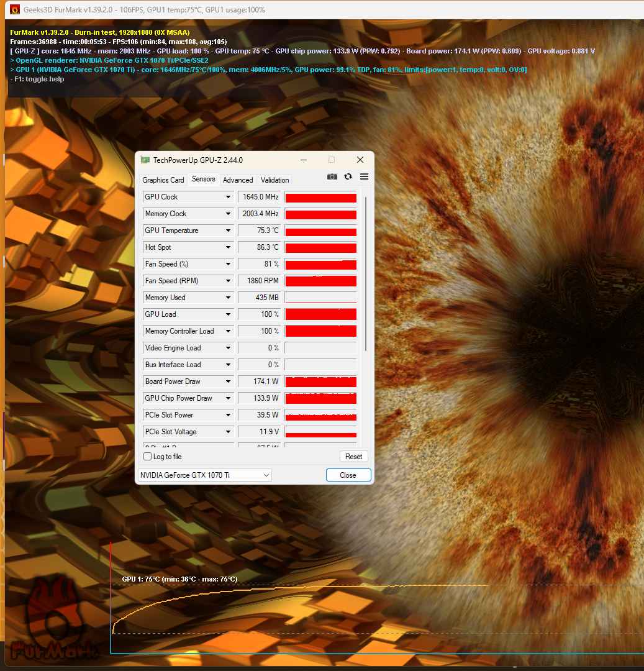Click the FurMark GPU 1 temperature graph label

(x=179, y=579)
